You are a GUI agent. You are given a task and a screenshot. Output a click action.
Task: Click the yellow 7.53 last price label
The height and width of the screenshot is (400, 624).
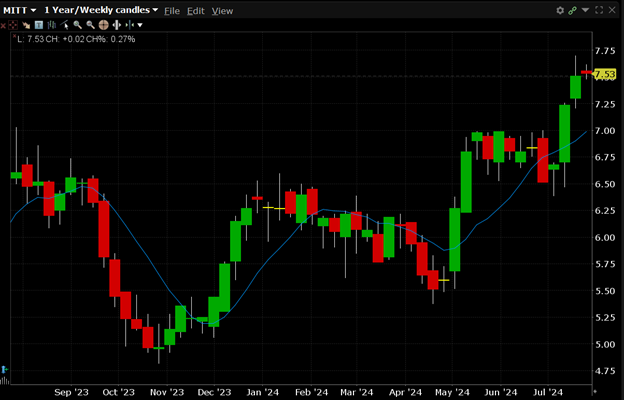604,74
